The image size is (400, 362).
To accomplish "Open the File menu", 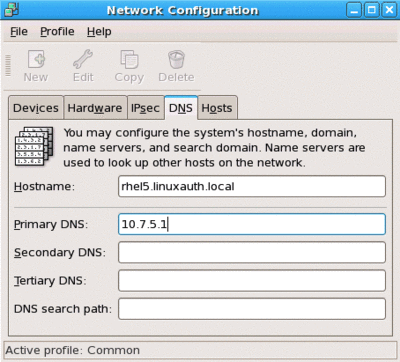I will coord(19,32).
